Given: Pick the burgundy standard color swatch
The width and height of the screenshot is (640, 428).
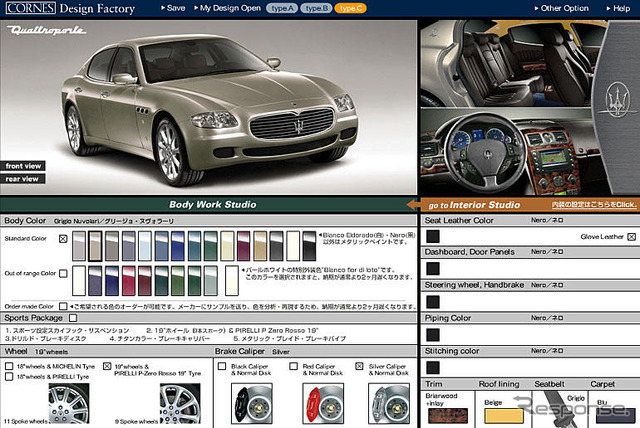Looking at the screenshot, I should (x=243, y=246).
